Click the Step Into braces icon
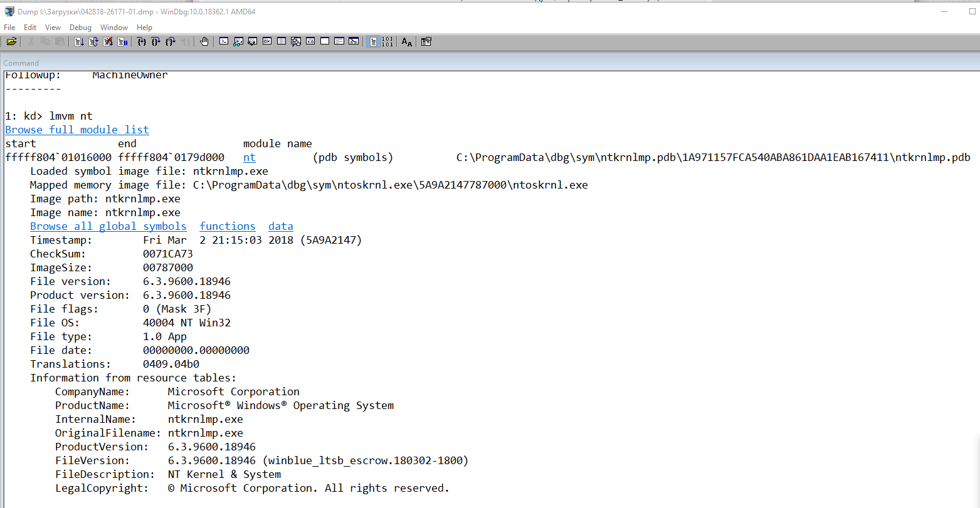980x508 pixels. tap(141, 42)
